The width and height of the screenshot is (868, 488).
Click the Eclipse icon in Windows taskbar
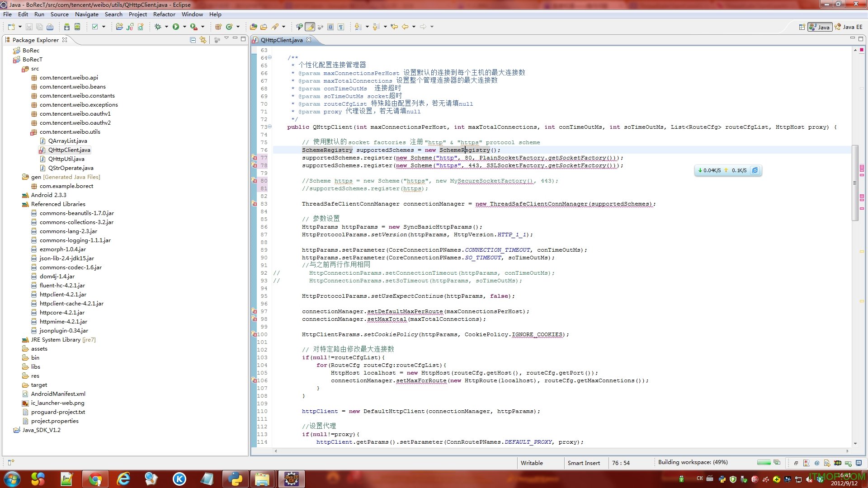pyautogui.click(x=292, y=479)
